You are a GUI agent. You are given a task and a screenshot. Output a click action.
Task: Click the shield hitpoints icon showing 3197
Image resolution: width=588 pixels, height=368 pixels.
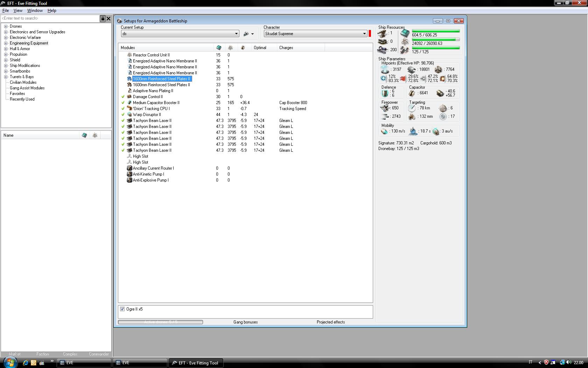click(x=385, y=69)
